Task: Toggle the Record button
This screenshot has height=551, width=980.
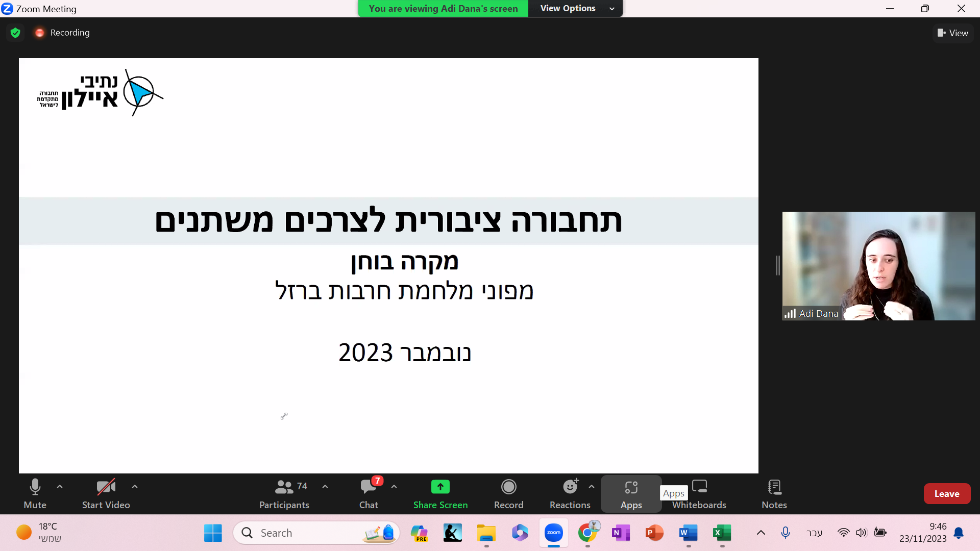Action: [x=508, y=494]
